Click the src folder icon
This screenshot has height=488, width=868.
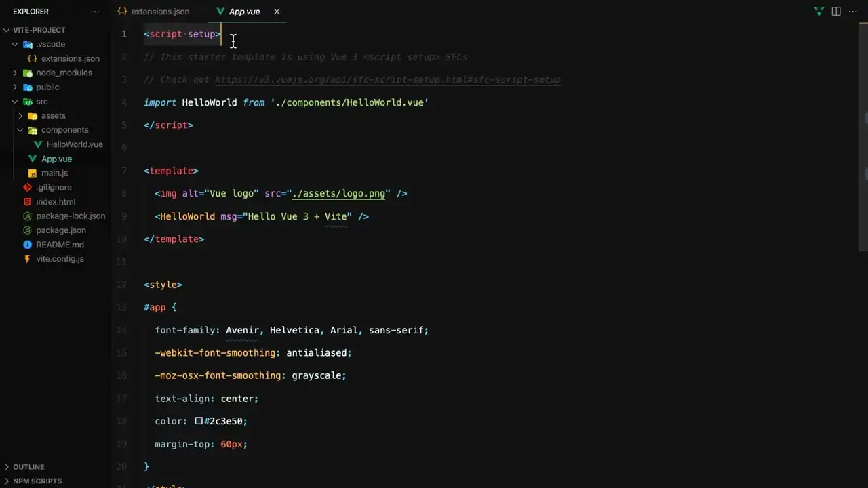pos(28,102)
